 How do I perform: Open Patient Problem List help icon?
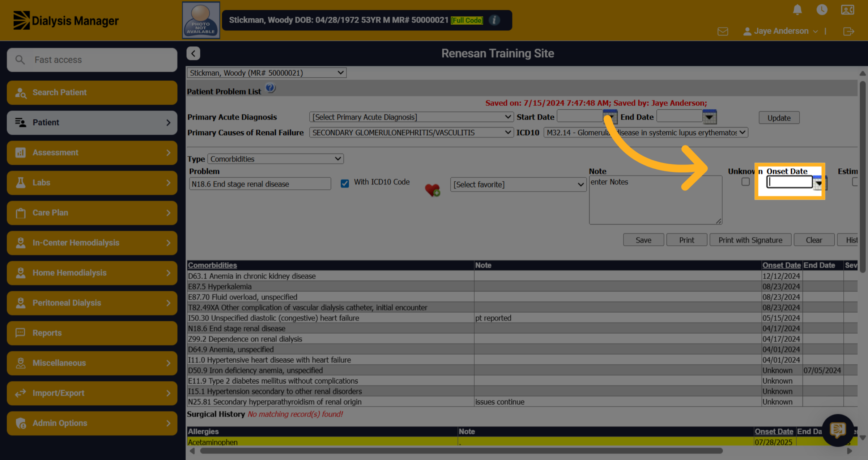click(x=270, y=88)
